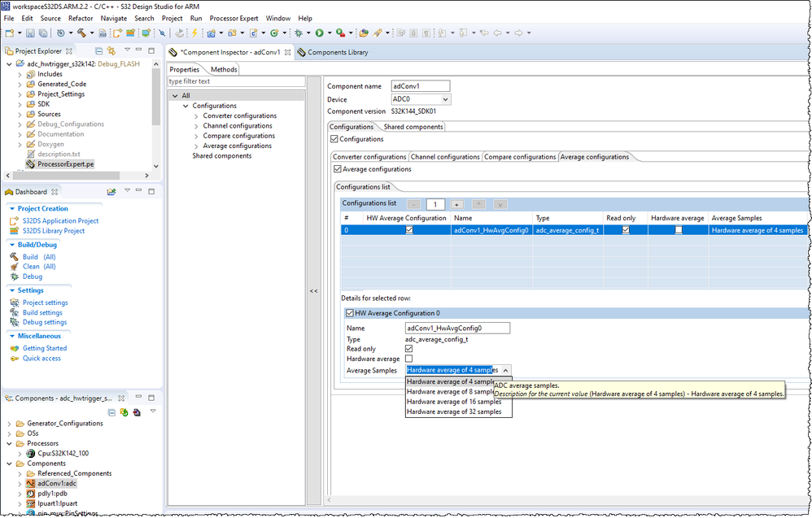
Task: Click the Debug bug icon in the toolbar
Action: (299, 33)
